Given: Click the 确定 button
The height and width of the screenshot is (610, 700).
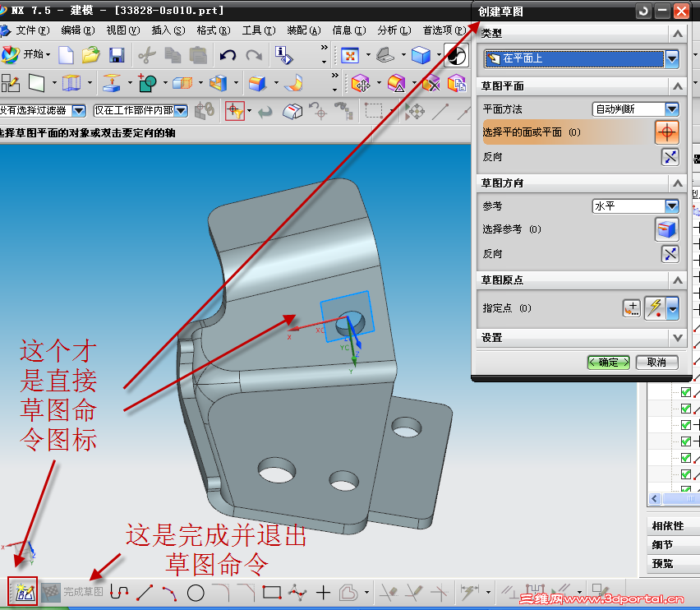Looking at the screenshot, I should [608, 363].
